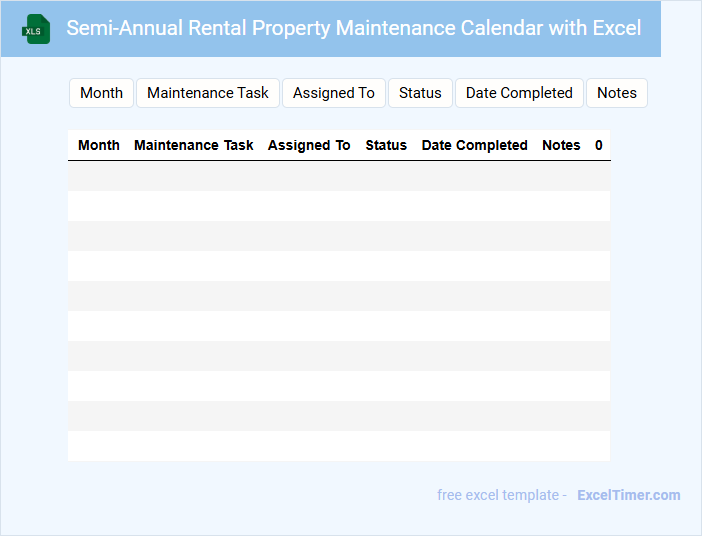Click the Notes tag button
Image resolution: width=702 pixels, height=536 pixels.
pos(617,93)
